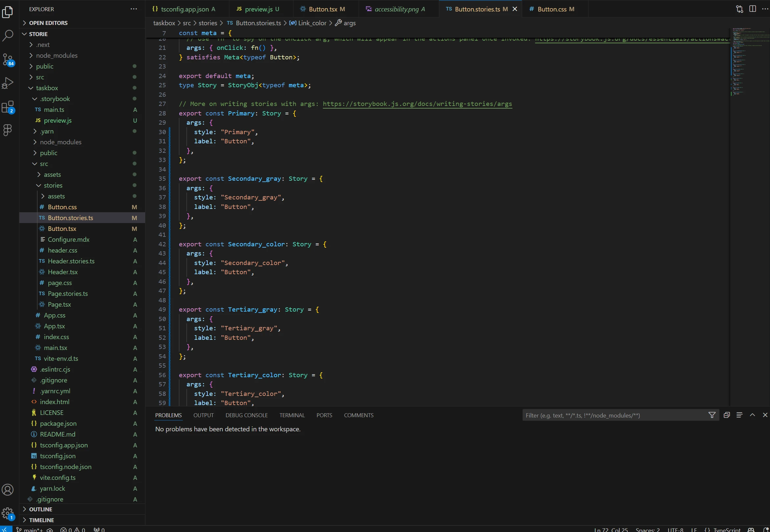The width and height of the screenshot is (770, 532).
Task: Open Configure.mdx in the file tree
Action: 82,239
